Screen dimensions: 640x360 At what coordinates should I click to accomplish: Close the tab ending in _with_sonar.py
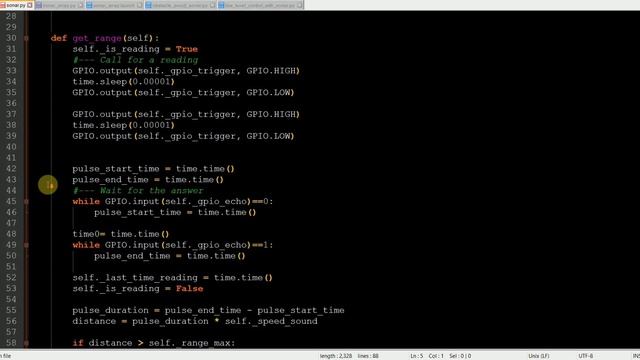[x=300, y=5]
